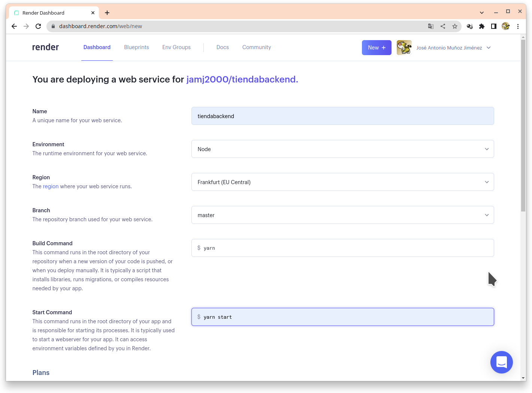Viewport: 532px width, 393px height.
Task: Open Chrome profile avatar
Action: [506, 26]
